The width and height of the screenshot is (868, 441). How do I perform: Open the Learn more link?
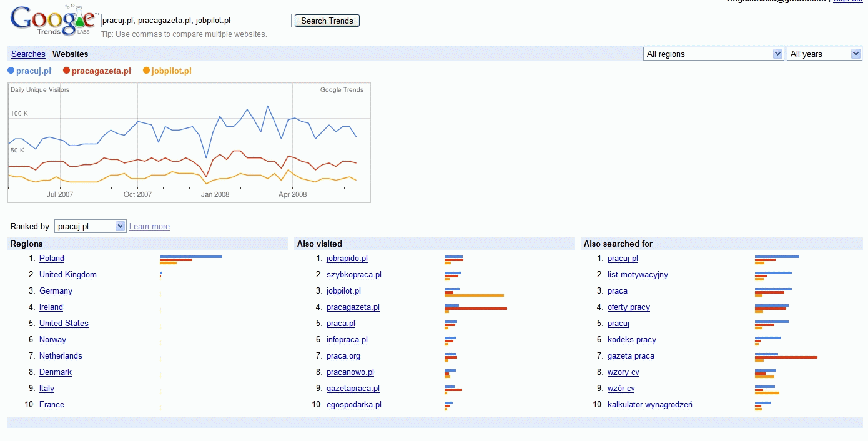tap(149, 227)
